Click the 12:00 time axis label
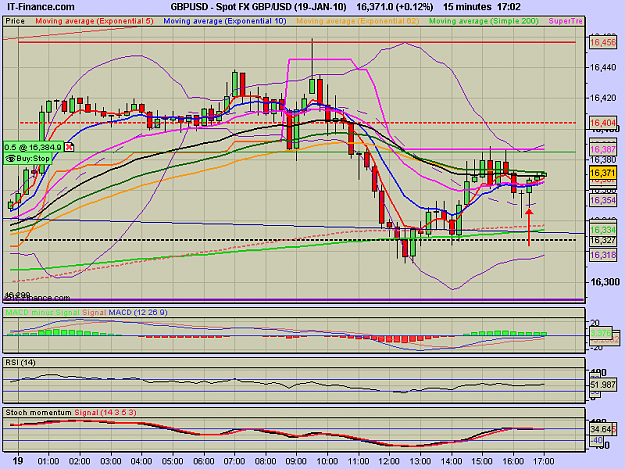Screen dimensions: 625x469 pos(389,461)
